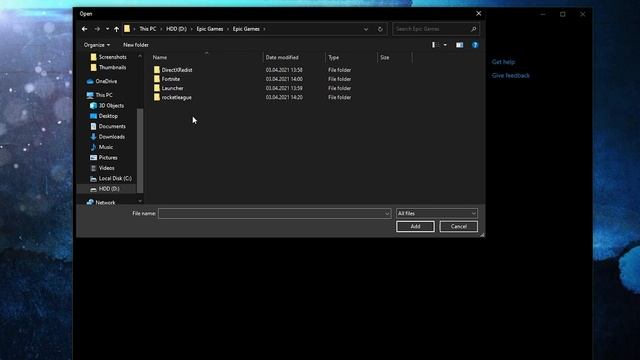Open the Help question mark icon
640x360 pixels.
pos(475,45)
